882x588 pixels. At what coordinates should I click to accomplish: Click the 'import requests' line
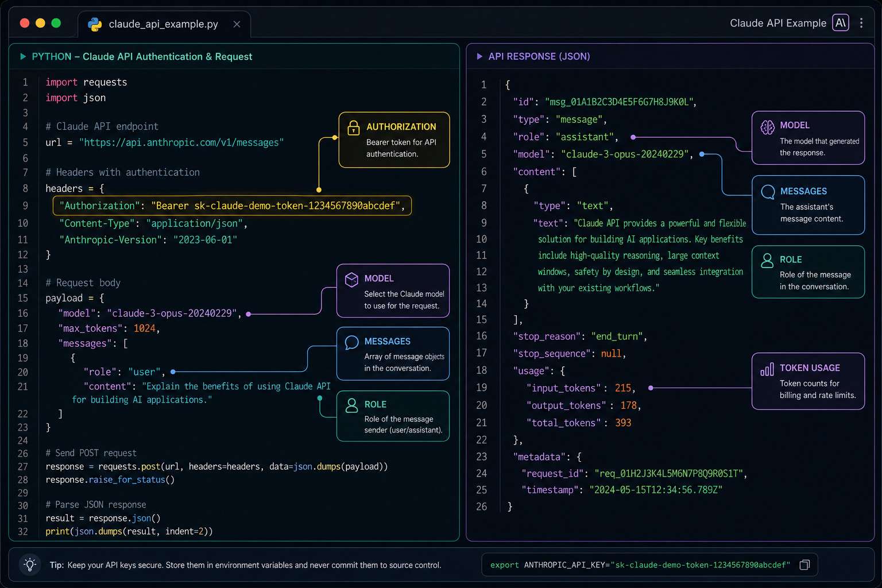(x=86, y=82)
